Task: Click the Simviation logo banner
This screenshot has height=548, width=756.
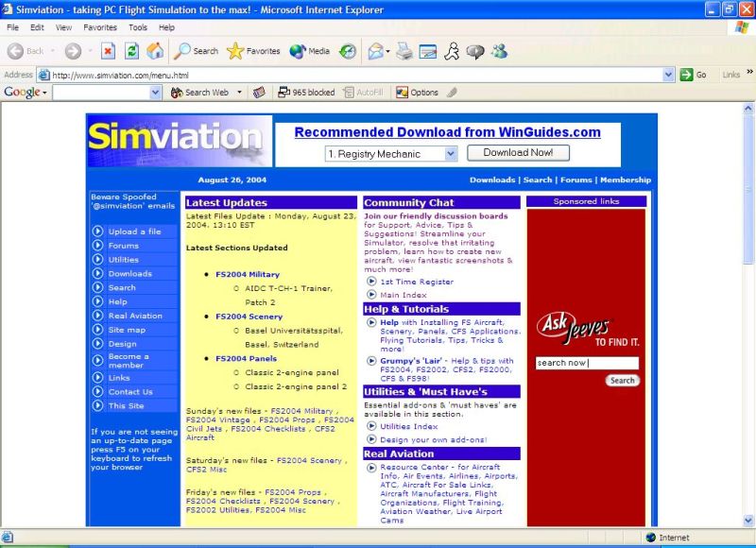Action: point(180,141)
